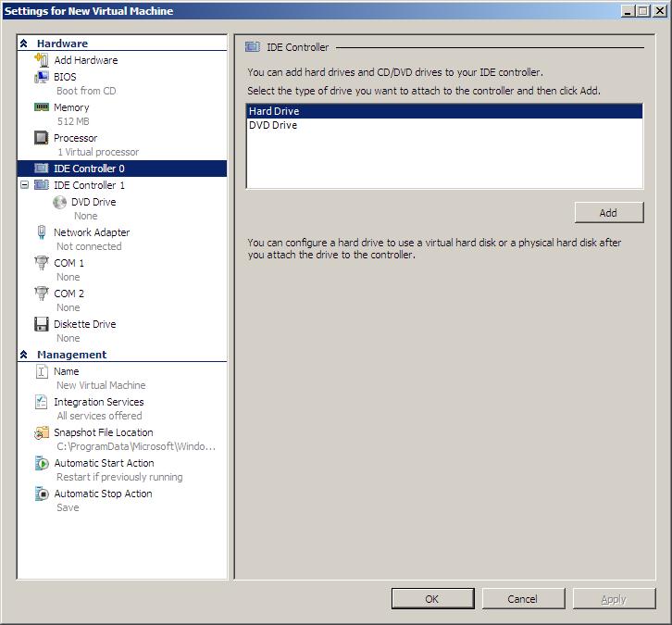Open the COM 2 settings item

tap(68, 294)
